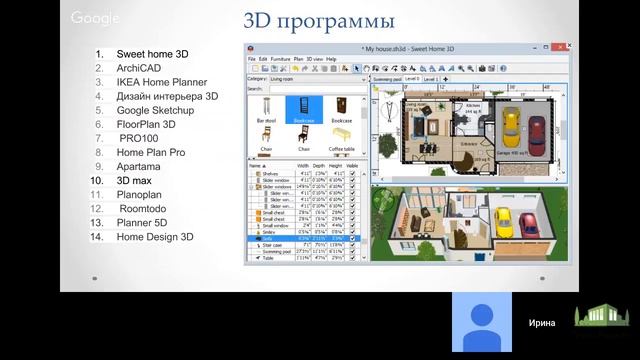The width and height of the screenshot is (640, 360).
Task: Switch to the Level 1 tab
Action: 431,79
